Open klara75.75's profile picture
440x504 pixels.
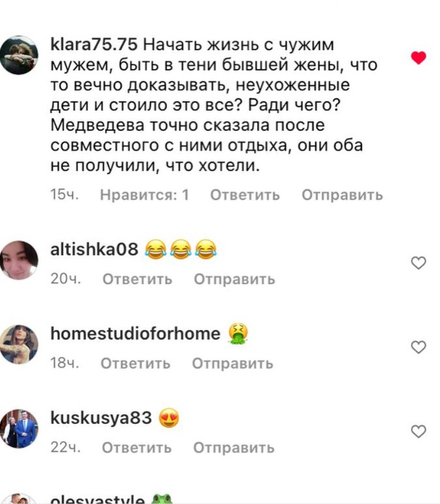19,55
